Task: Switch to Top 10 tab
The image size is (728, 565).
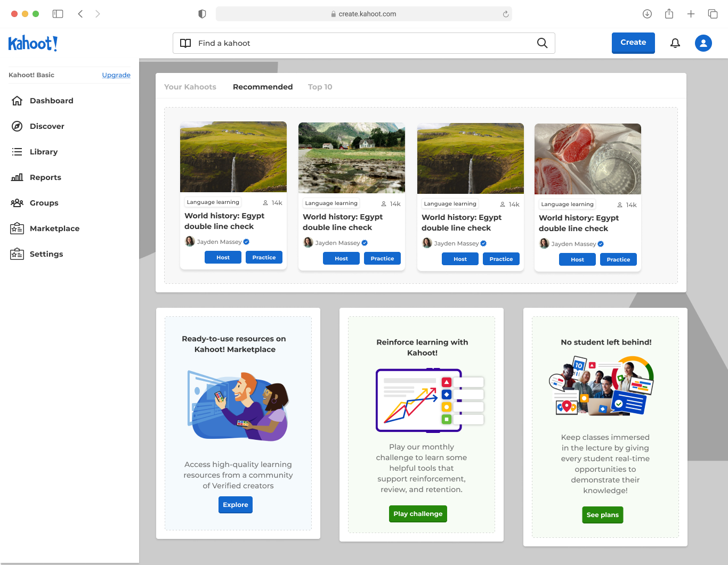Action: point(320,87)
